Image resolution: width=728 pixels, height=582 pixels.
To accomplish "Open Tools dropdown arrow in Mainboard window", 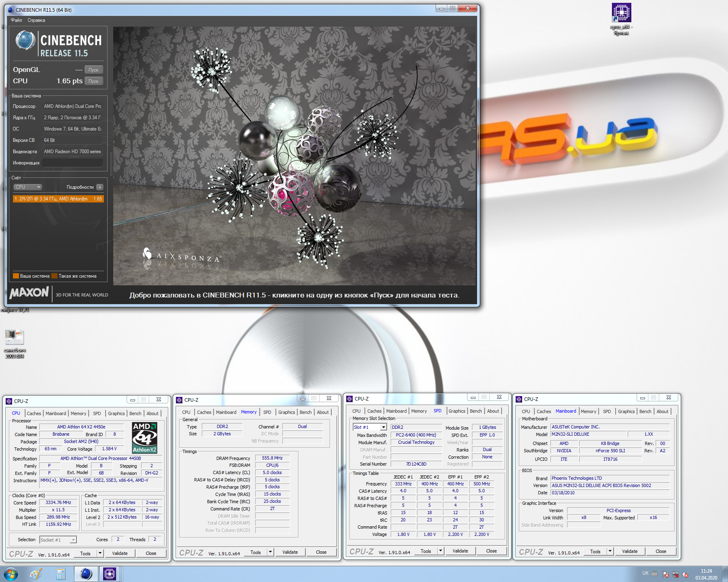I will point(610,551).
